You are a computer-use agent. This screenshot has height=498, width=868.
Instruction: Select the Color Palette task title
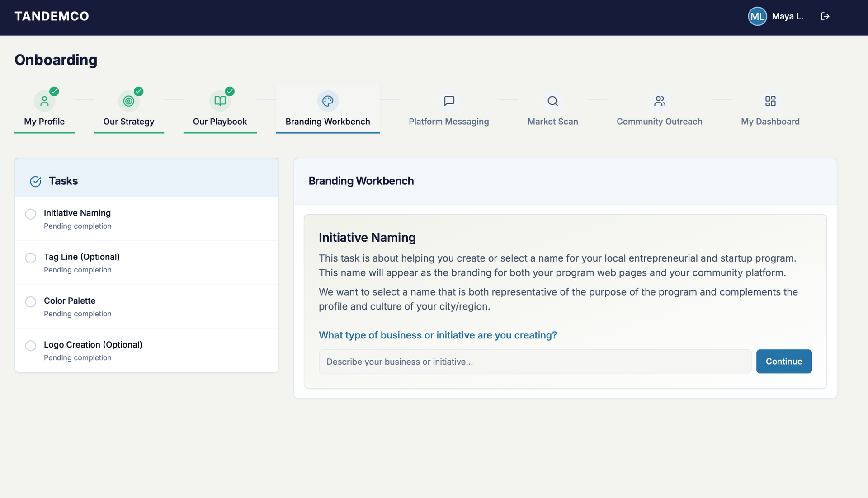[x=70, y=301]
